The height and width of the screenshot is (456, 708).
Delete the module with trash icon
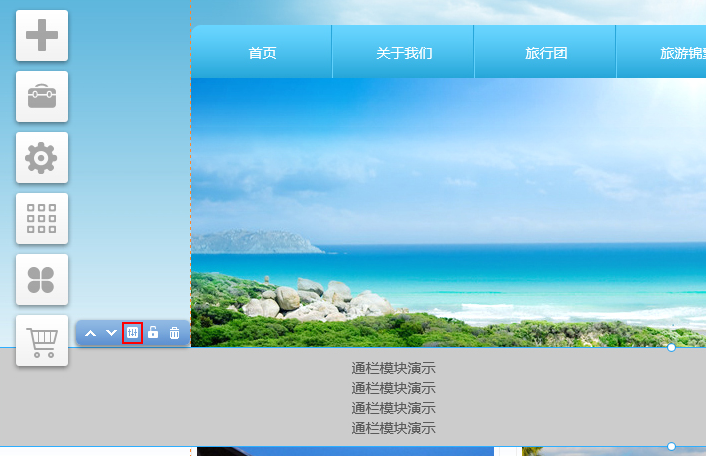click(174, 333)
